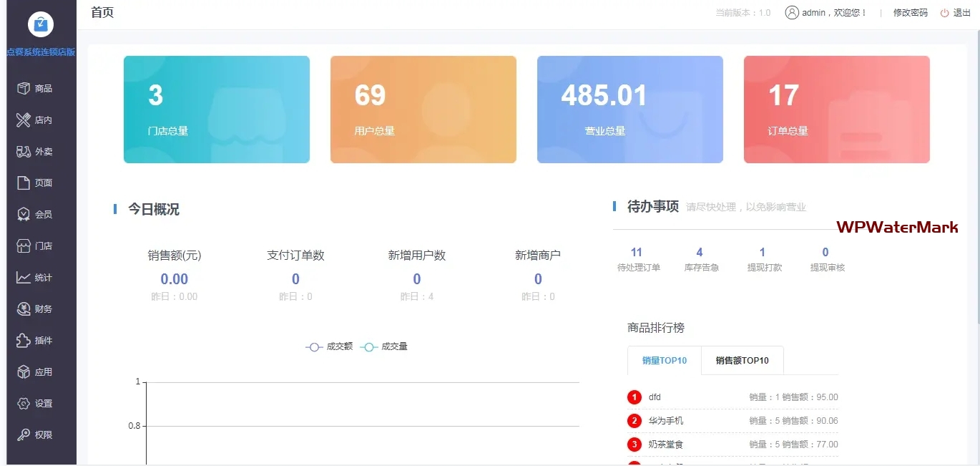This screenshot has width=980, height=466.
Task: Open the 设置 gear icon
Action: pos(24,404)
